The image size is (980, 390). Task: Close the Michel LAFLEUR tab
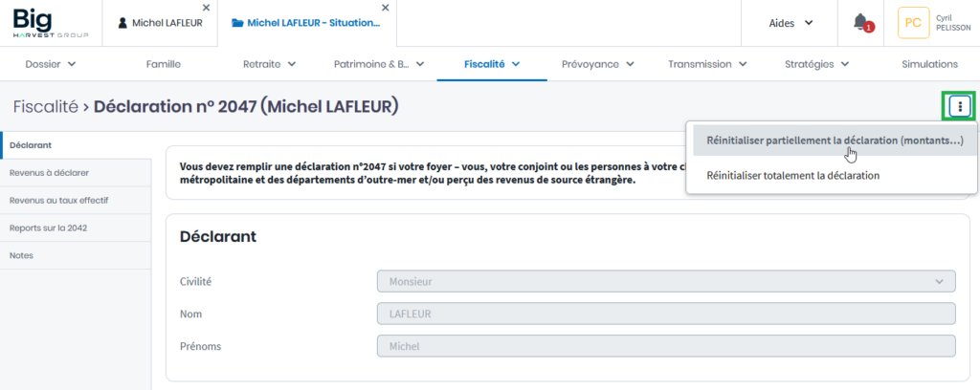pos(207,8)
